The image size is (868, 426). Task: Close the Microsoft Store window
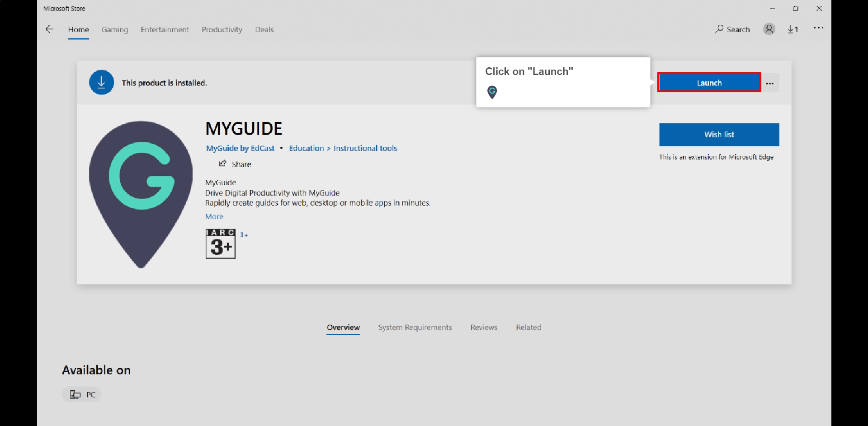coord(819,9)
